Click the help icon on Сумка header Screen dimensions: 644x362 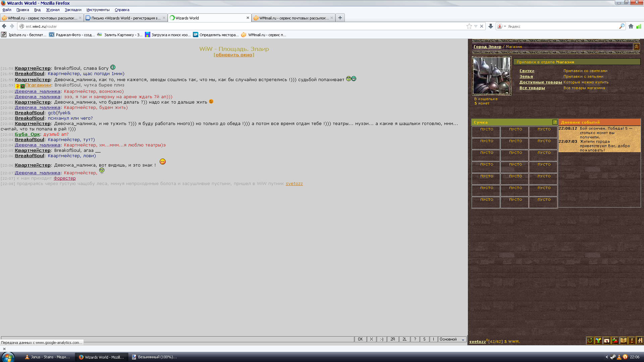click(555, 122)
